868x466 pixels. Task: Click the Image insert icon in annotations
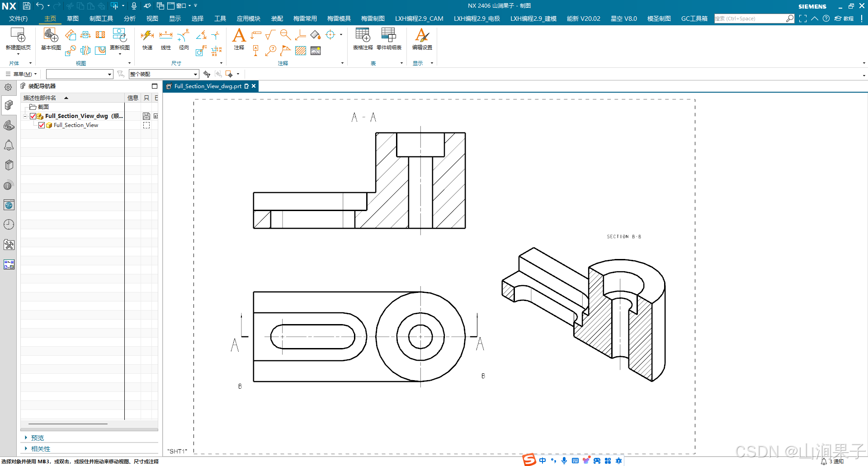[x=316, y=50]
